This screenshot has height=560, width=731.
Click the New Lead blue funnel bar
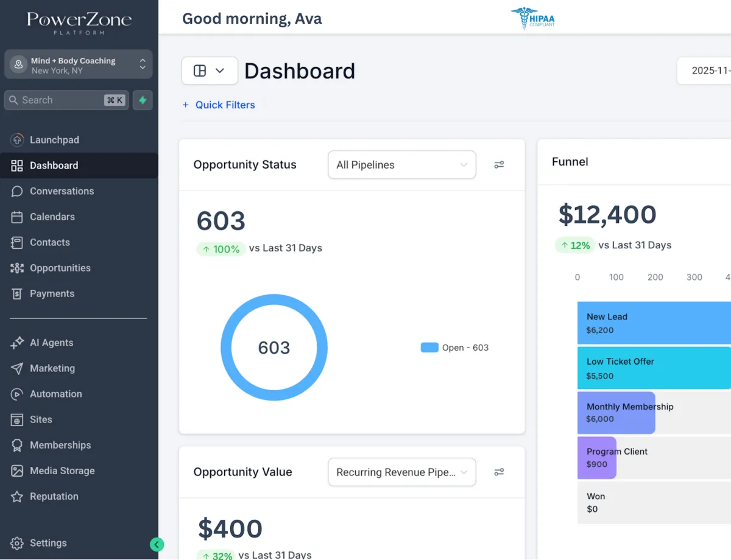[x=654, y=323]
